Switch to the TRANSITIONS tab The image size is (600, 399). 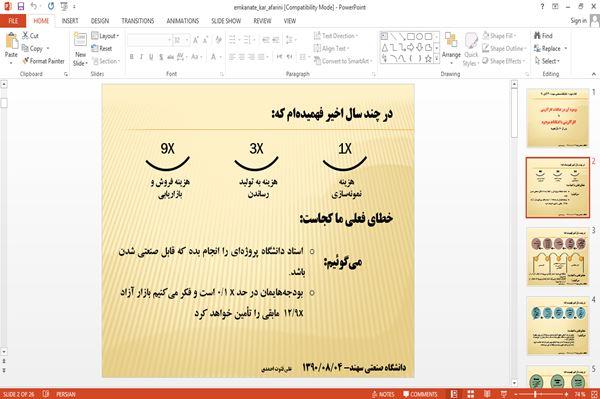point(138,21)
